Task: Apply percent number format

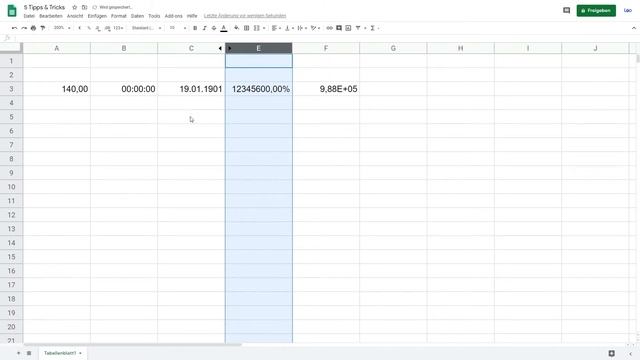Action: coord(89,28)
